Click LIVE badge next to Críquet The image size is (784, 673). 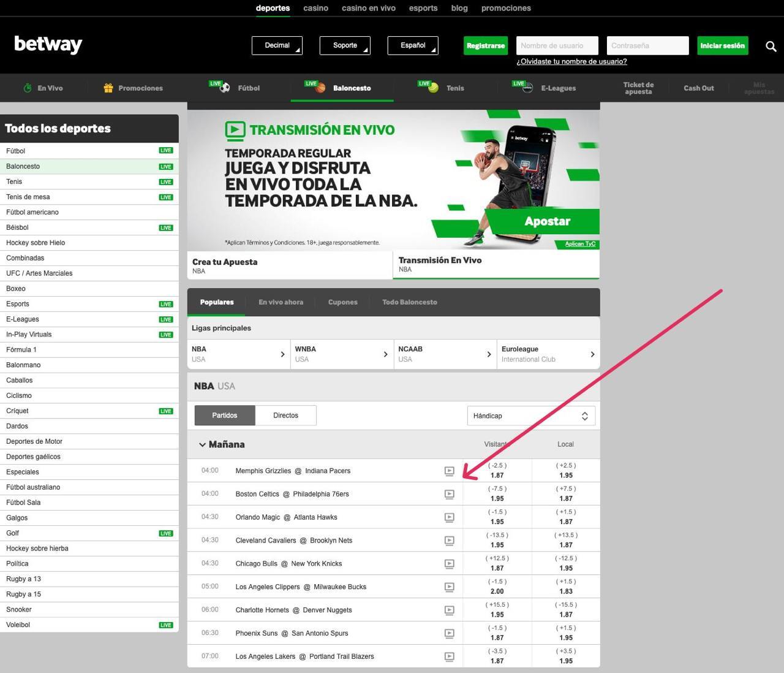(166, 411)
